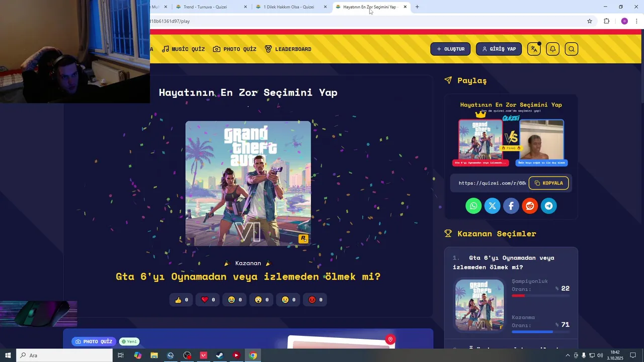Image resolution: width=644 pixels, height=362 pixels.
Task: Open Leaderboard menu item
Action: coord(288,49)
